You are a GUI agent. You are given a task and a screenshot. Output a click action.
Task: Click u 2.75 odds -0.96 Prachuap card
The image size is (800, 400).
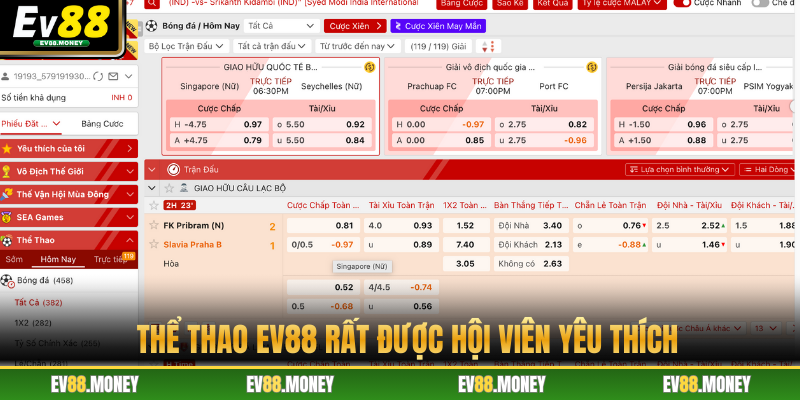(544, 140)
